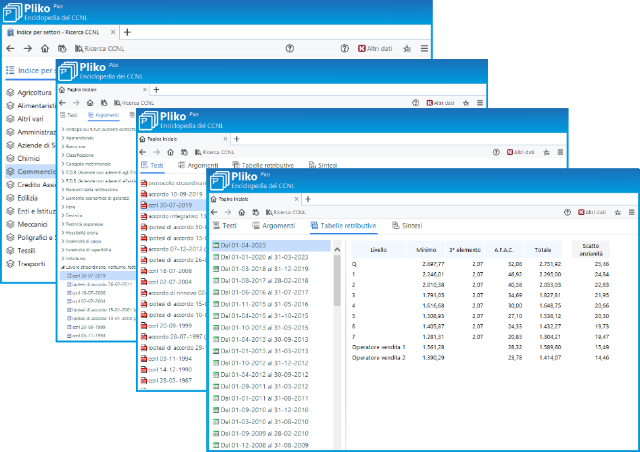This screenshot has width=640, height=452.
Task: Add new tab with plus in front window
Action: tap(308, 199)
